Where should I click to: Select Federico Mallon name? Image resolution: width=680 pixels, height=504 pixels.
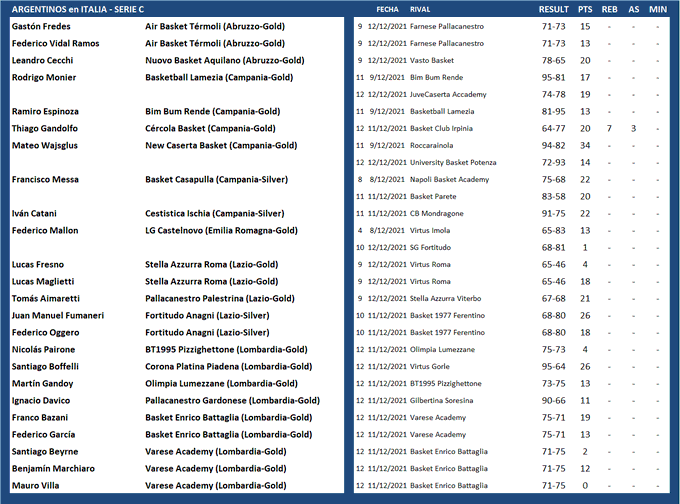pyautogui.click(x=45, y=230)
